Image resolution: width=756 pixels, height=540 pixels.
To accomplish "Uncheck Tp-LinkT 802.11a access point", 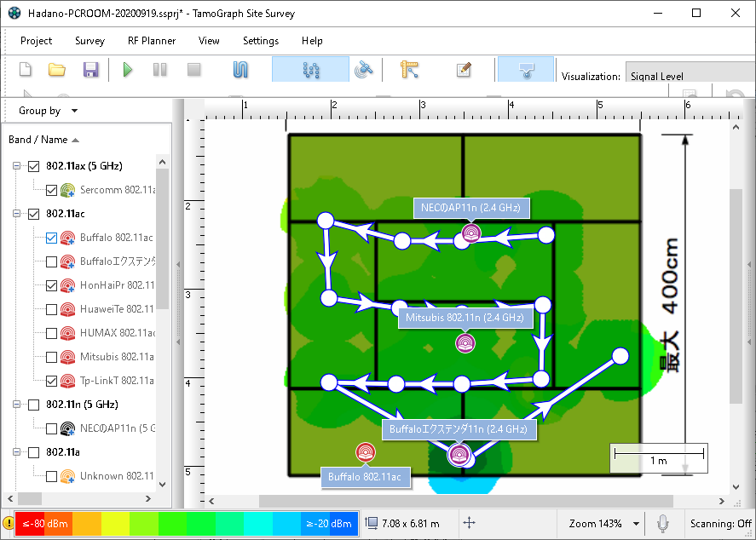I will tap(52, 381).
